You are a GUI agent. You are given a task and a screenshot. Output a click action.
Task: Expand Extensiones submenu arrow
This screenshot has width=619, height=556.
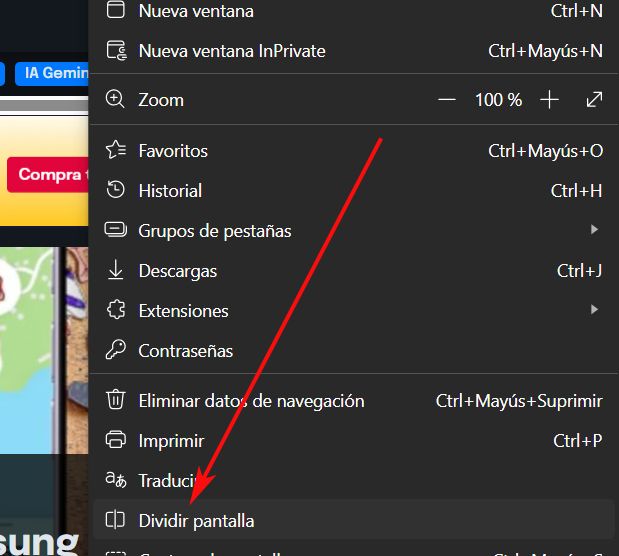[594, 309]
